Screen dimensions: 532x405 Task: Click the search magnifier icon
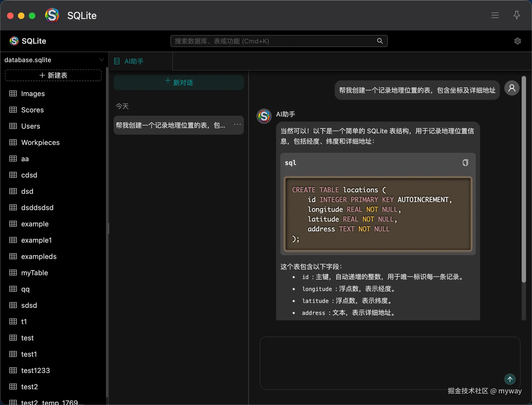380,41
